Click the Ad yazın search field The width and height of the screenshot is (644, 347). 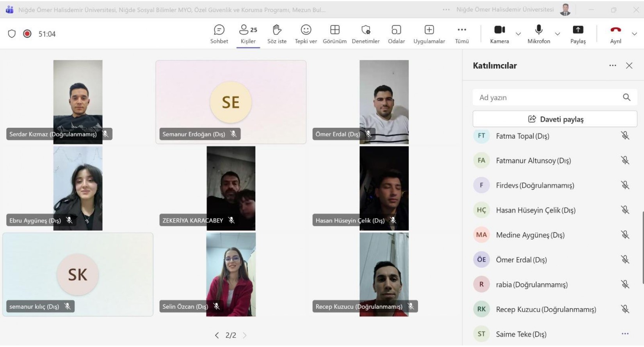click(x=546, y=97)
